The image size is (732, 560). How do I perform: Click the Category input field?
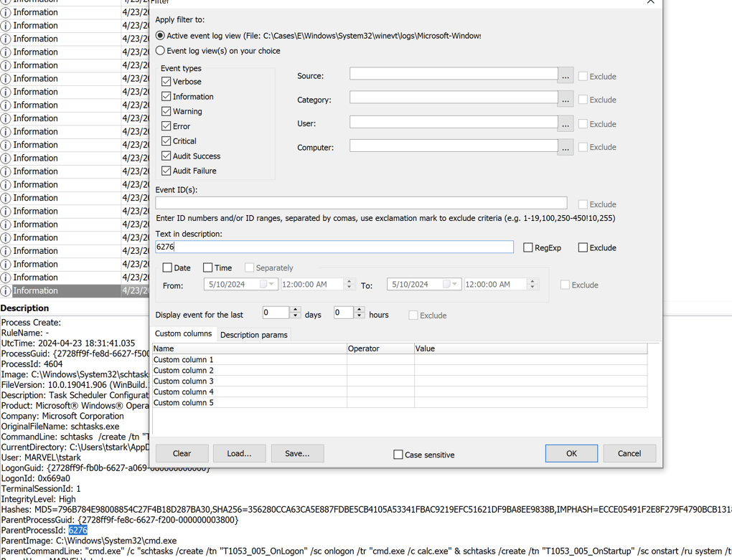pyautogui.click(x=454, y=97)
